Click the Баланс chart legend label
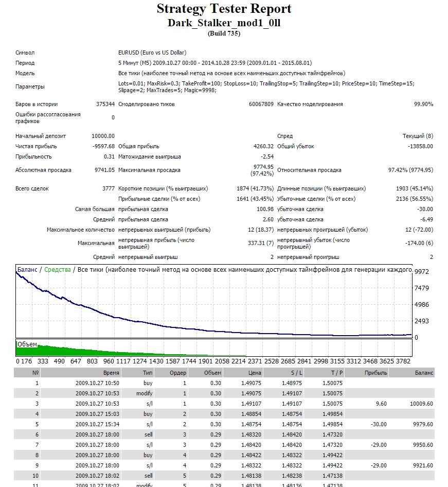The height and width of the screenshot is (487, 448). point(27,270)
